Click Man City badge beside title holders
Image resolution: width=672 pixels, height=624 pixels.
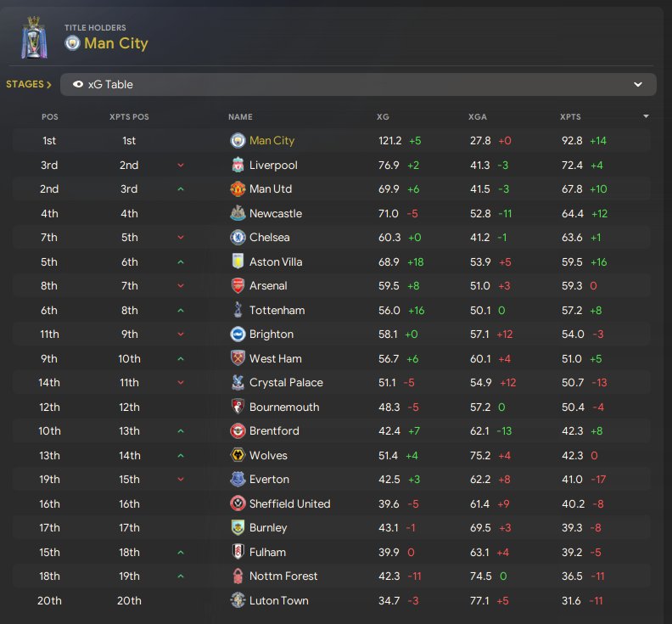(72, 43)
